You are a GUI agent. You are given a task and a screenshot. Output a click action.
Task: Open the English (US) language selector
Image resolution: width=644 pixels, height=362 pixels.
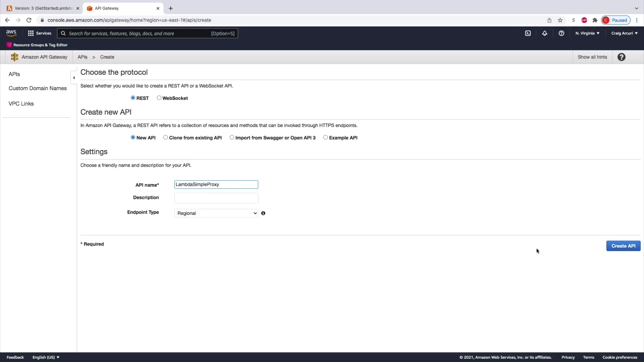(46, 357)
